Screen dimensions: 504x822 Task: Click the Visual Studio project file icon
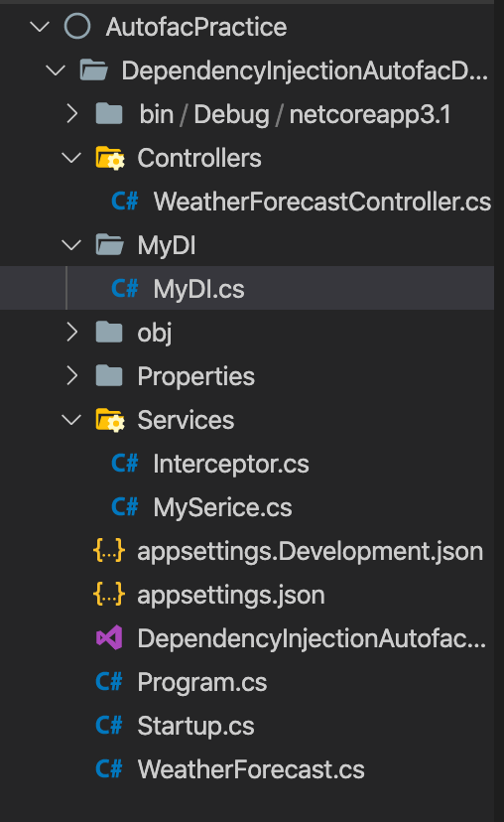tap(109, 638)
